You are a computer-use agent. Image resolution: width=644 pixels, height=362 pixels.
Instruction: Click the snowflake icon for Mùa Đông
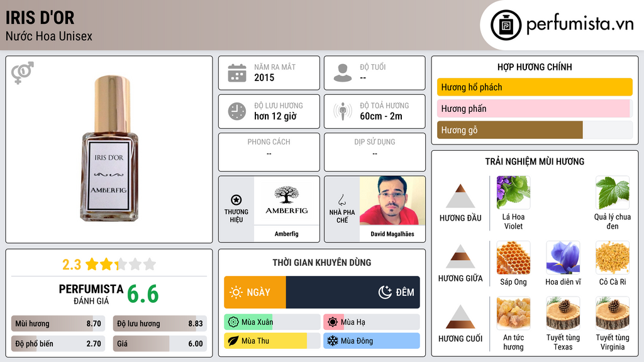(x=333, y=341)
